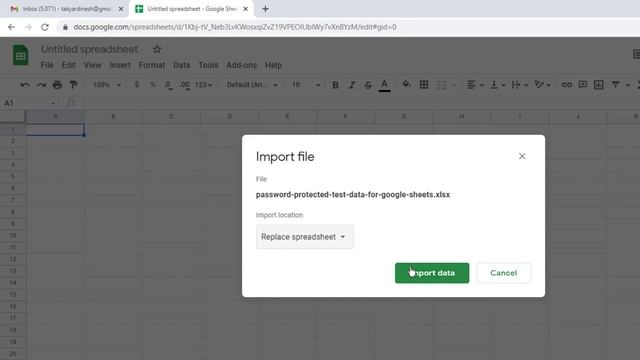
Task: Toggle italic formatting
Action: click(351, 85)
